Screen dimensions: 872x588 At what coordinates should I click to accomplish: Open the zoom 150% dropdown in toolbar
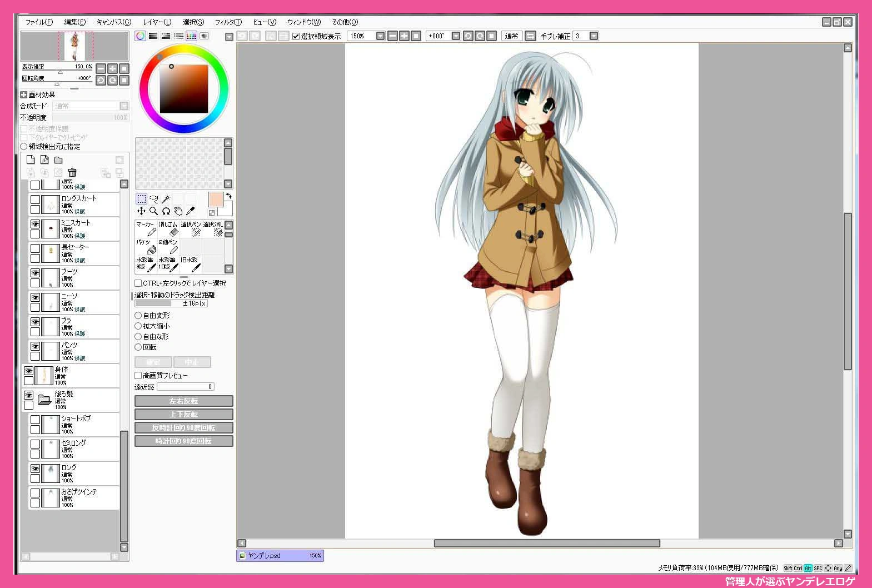(380, 36)
